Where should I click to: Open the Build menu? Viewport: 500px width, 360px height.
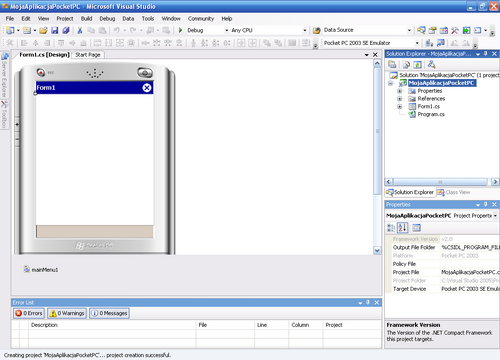(86, 19)
